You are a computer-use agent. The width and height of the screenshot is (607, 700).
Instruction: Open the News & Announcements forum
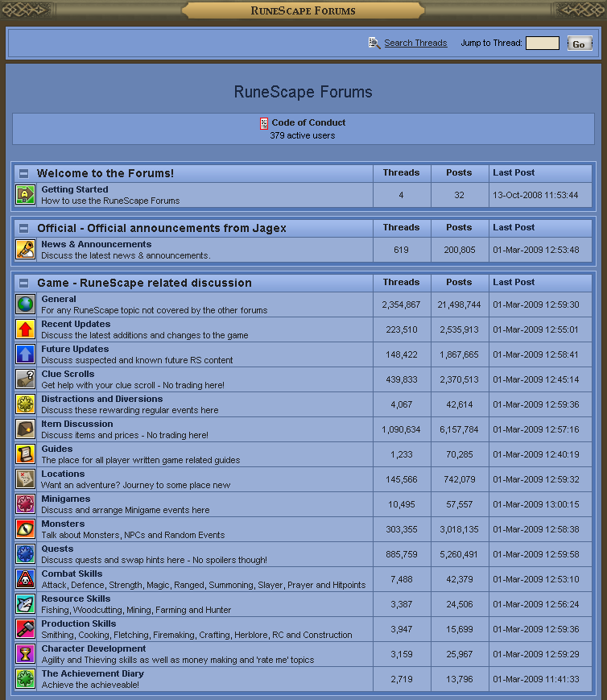[97, 244]
